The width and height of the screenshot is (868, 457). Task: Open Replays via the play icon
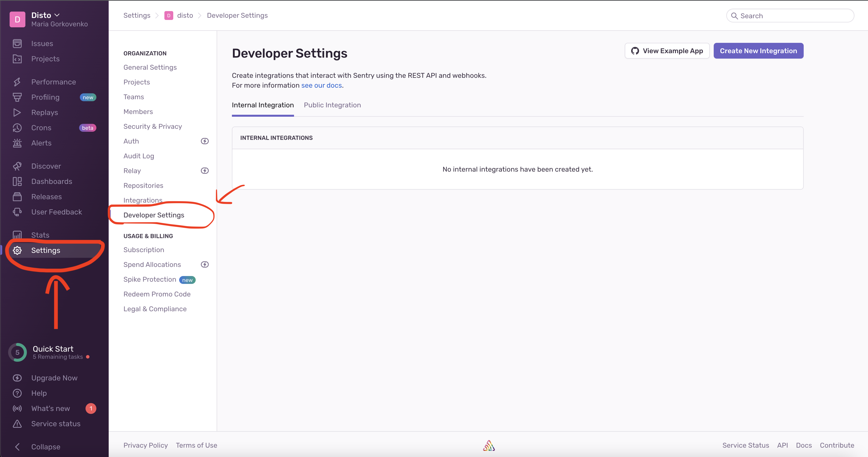(17, 113)
